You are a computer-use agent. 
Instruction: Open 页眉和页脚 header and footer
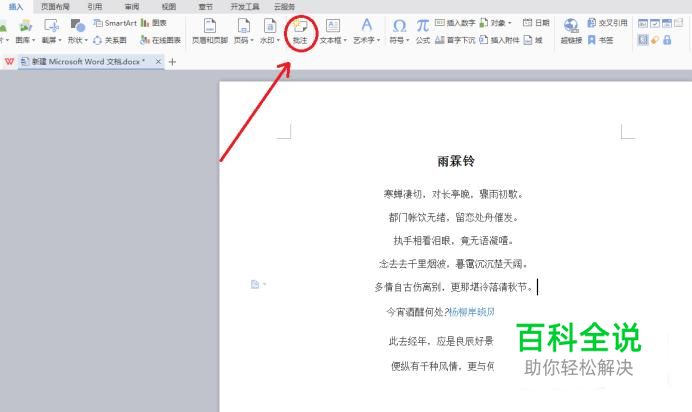tap(210, 31)
